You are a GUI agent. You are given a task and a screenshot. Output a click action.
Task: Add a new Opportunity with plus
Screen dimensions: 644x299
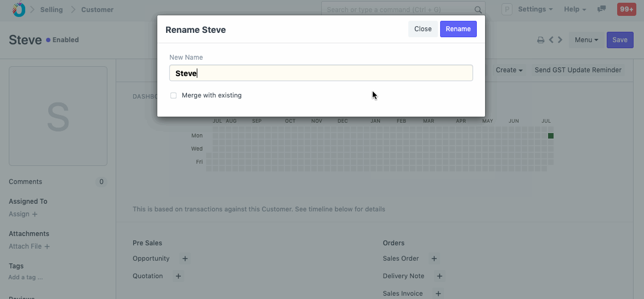click(185, 258)
